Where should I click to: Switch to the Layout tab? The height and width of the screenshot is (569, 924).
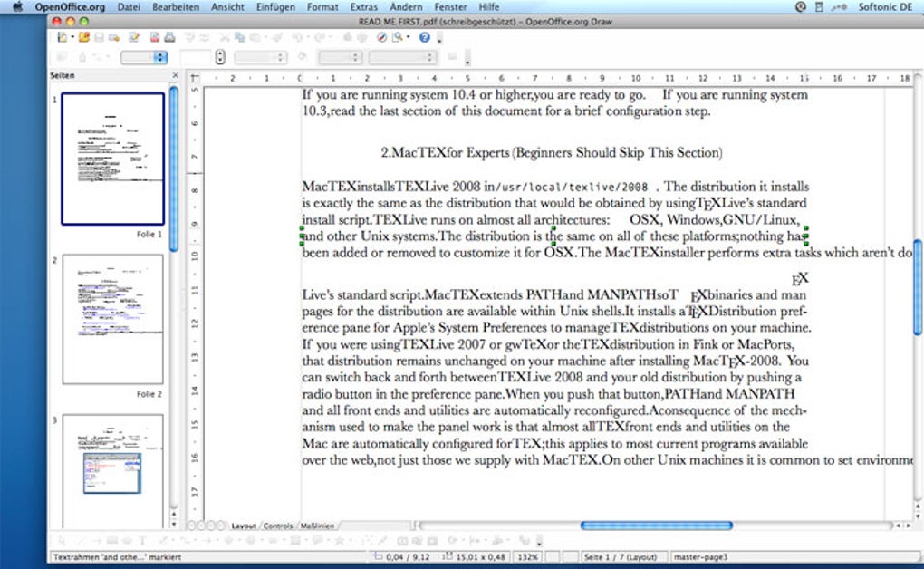244,526
